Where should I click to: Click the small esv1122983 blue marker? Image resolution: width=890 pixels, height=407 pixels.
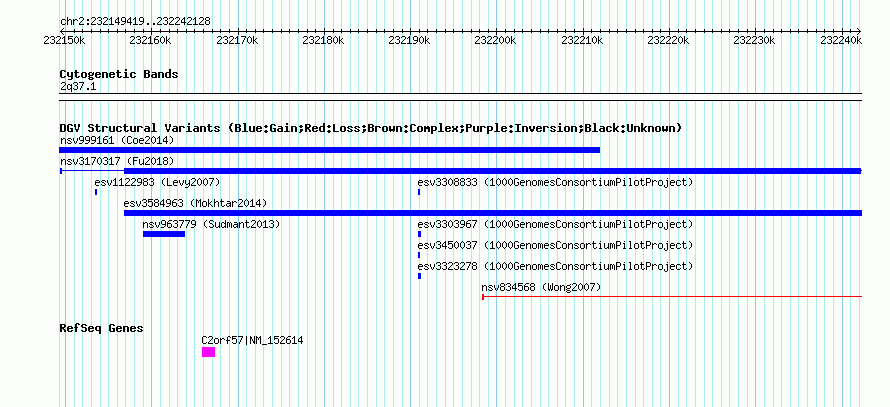tap(96, 192)
